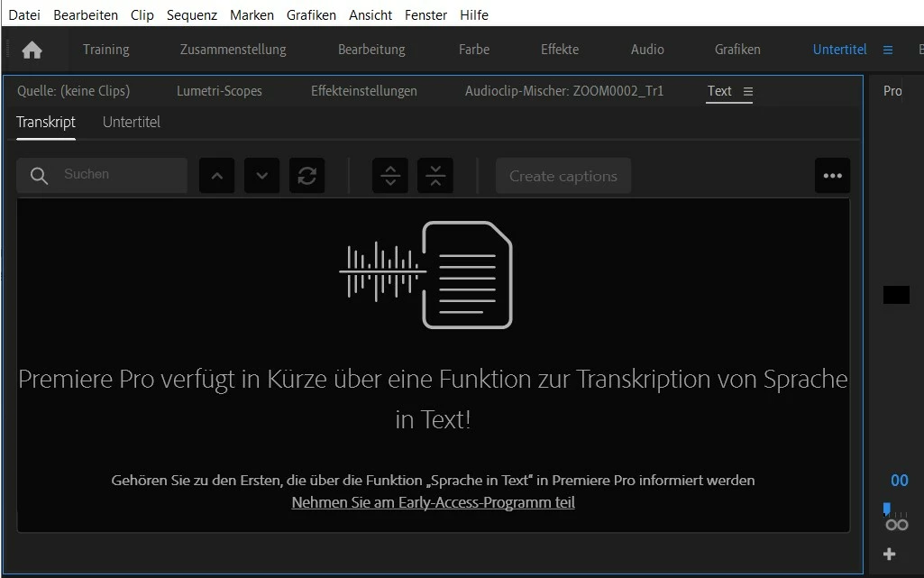Screen dimensions: 924x578
Task: Select the Text panel tab
Action: coord(719,91)
